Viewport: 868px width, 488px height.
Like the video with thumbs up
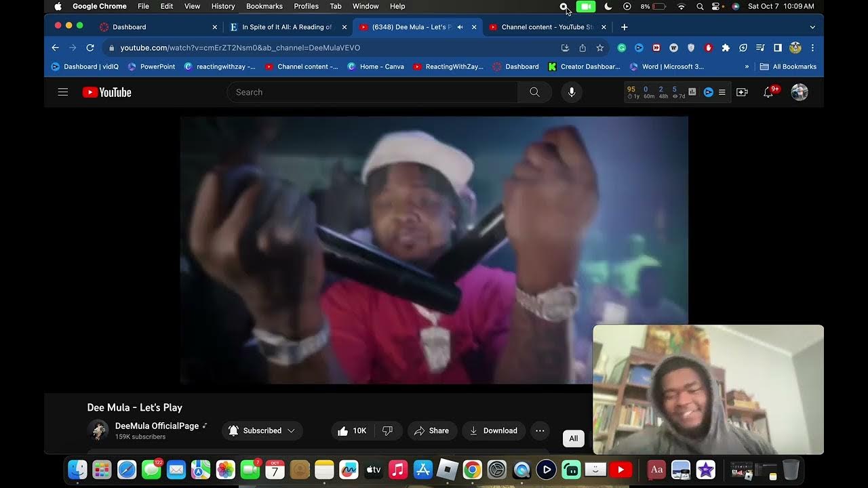[x=351, y=430]
